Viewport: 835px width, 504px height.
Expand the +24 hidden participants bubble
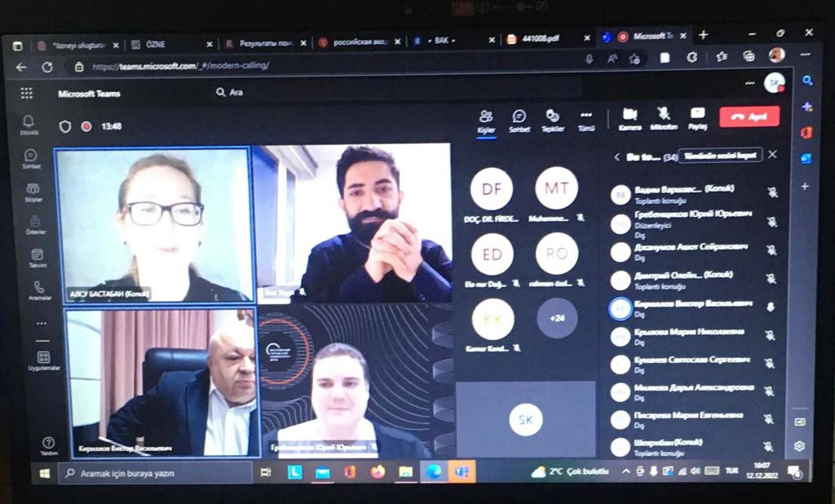click(557, 318)
